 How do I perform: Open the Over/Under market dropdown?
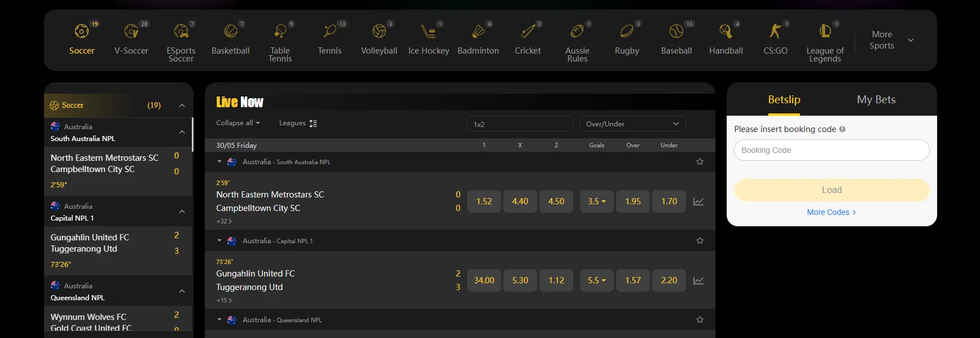(x=632, y=124)
